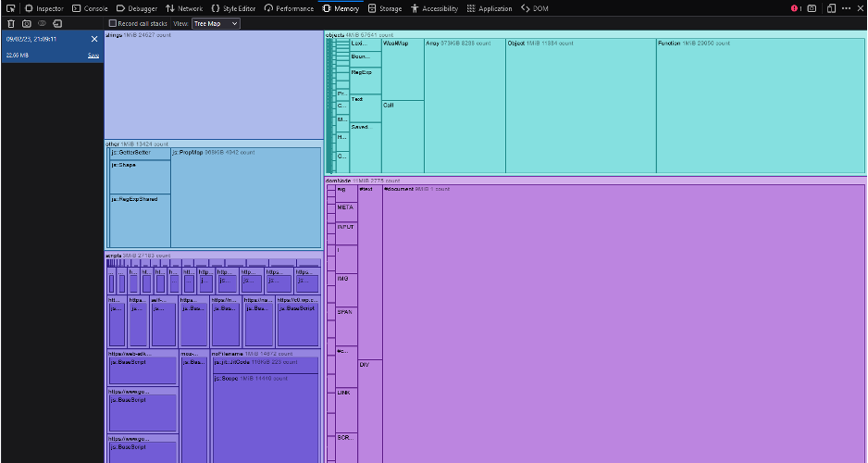This screenshot has height=463, width=868.
Task: Switch to the Inspector tab
Action: pos(43,8)
